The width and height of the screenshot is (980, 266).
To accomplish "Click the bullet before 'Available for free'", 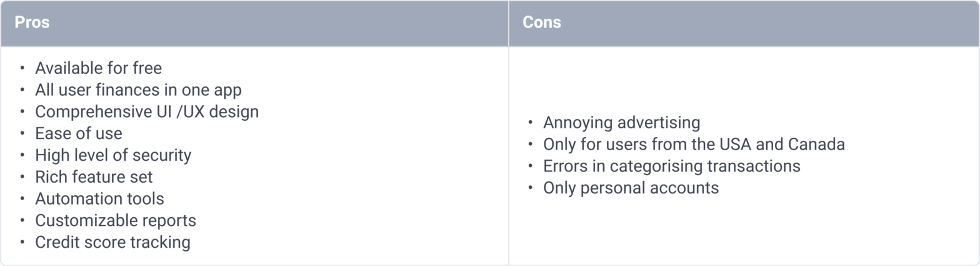I will click(x=23, y=68).
